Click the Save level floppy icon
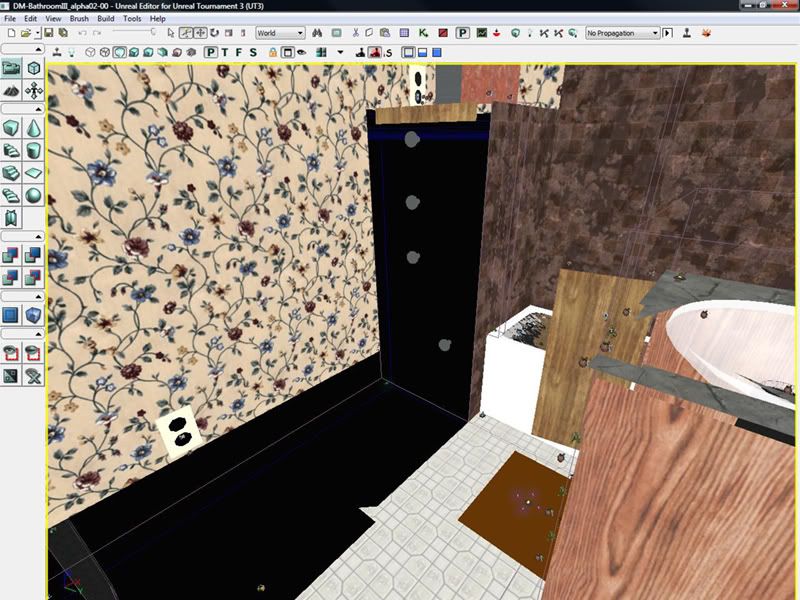The image size is (800, 600). 48,33
